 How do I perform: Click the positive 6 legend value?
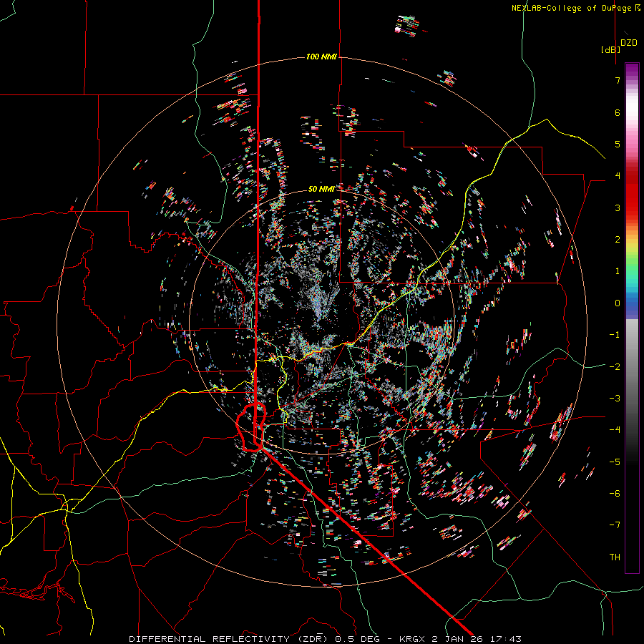tap(618, 112)
